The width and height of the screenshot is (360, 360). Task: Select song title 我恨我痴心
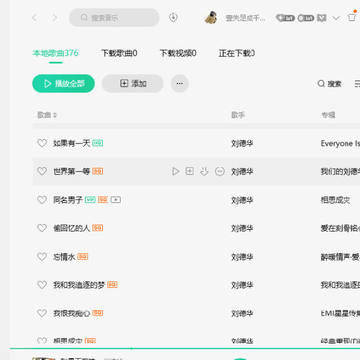click(x=72, y=313)
